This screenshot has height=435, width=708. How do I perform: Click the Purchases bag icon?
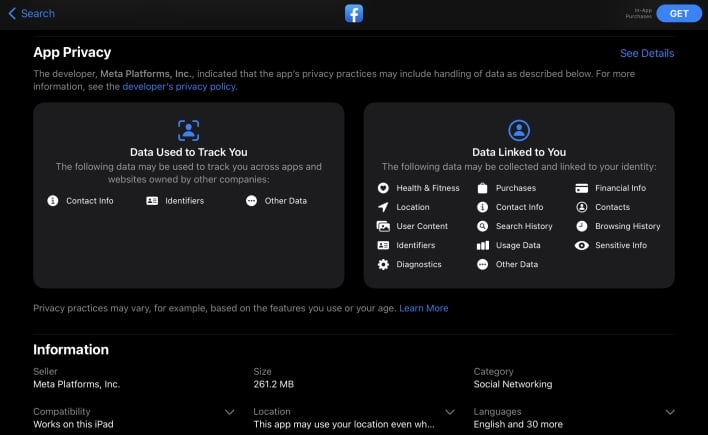482,188
